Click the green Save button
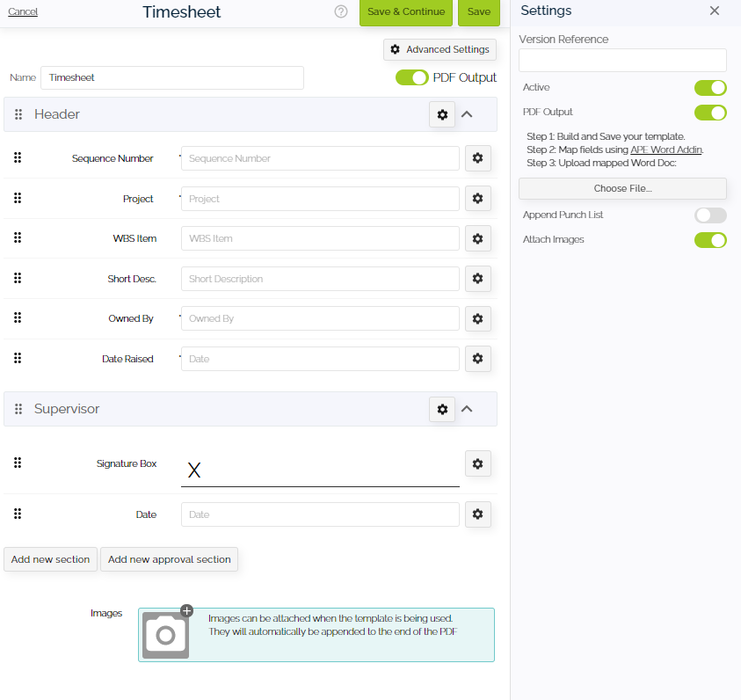 [479, 12]
